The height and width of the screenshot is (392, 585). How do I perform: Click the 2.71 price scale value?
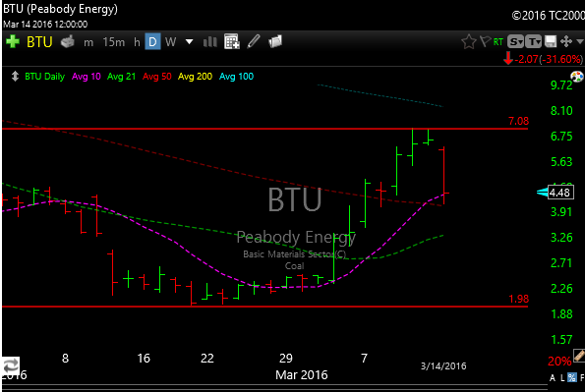(561, 263)
